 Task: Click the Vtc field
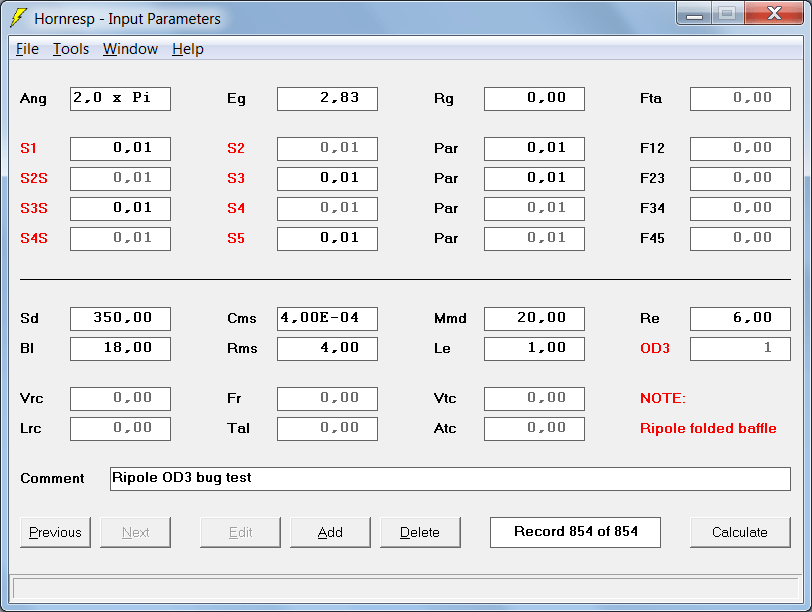point(534,399)
